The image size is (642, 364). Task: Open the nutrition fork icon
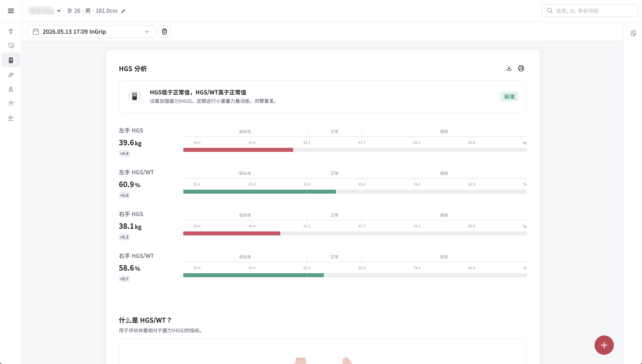pos(11,103)
